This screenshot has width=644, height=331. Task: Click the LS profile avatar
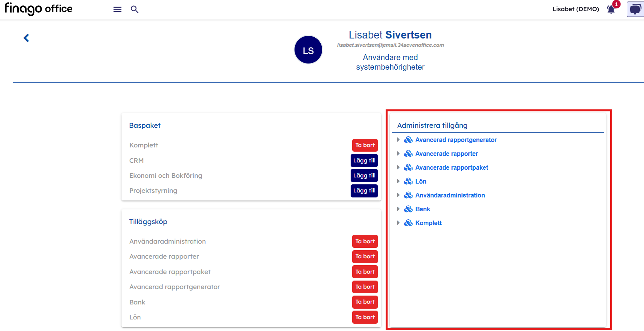coord(308,50)
